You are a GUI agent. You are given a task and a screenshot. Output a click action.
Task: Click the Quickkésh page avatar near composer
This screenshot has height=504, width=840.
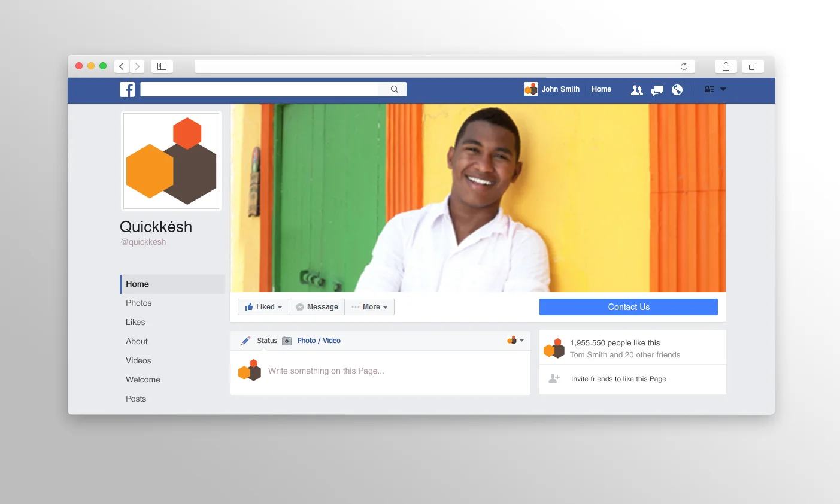click(249, 370)
